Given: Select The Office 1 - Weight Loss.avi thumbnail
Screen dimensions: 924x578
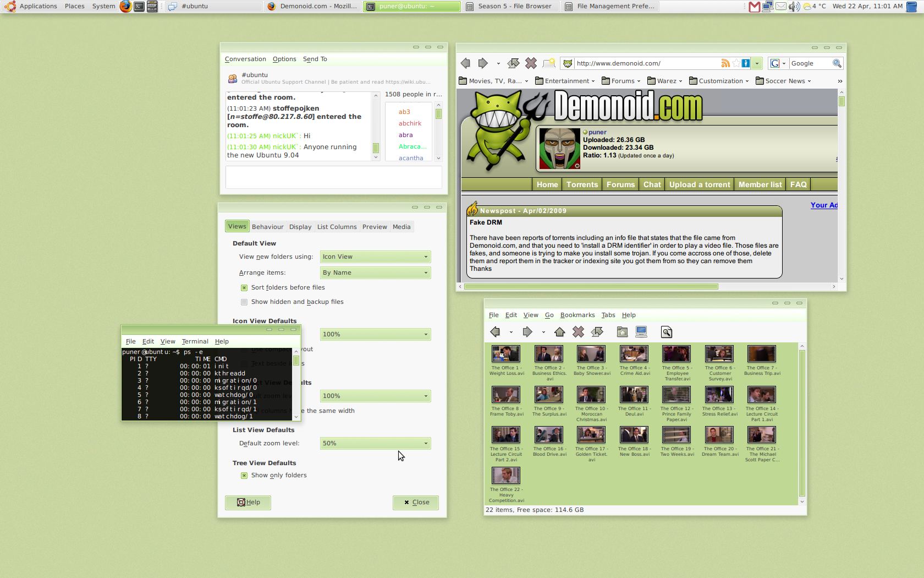Looking at the screenshot, I should (x=506, y=354).
